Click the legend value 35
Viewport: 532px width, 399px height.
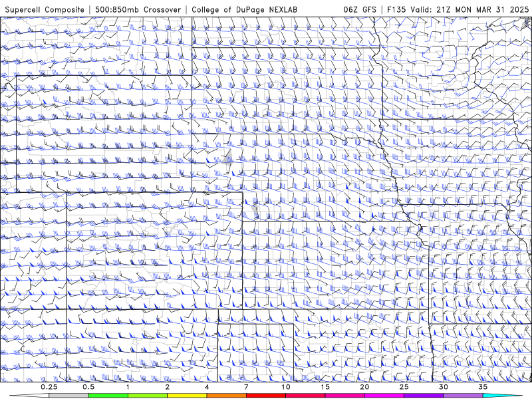click(483, 387)
